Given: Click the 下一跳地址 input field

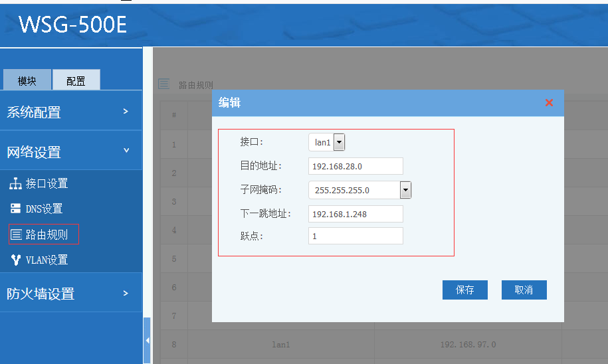Looking at the screenshot, I should click(355, 214).
